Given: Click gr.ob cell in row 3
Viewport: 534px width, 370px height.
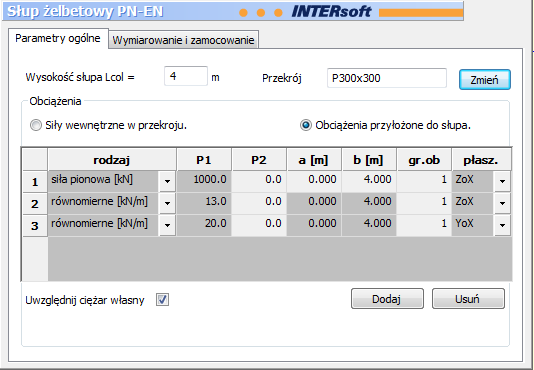Looking at the screenshot, I should pos(424,225).
